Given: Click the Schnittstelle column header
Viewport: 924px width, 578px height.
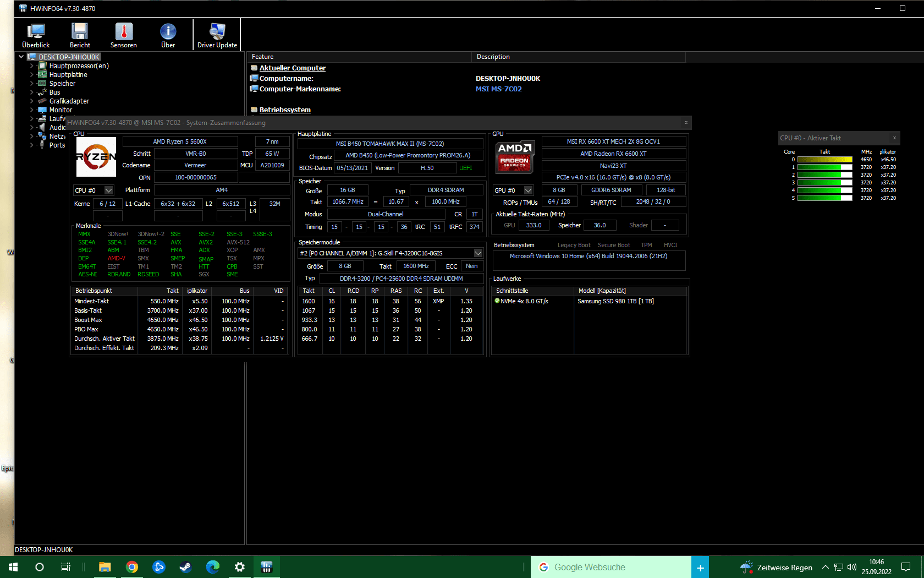Looking at the screenshot, I should pyautogui.click(x=532, y=291).
